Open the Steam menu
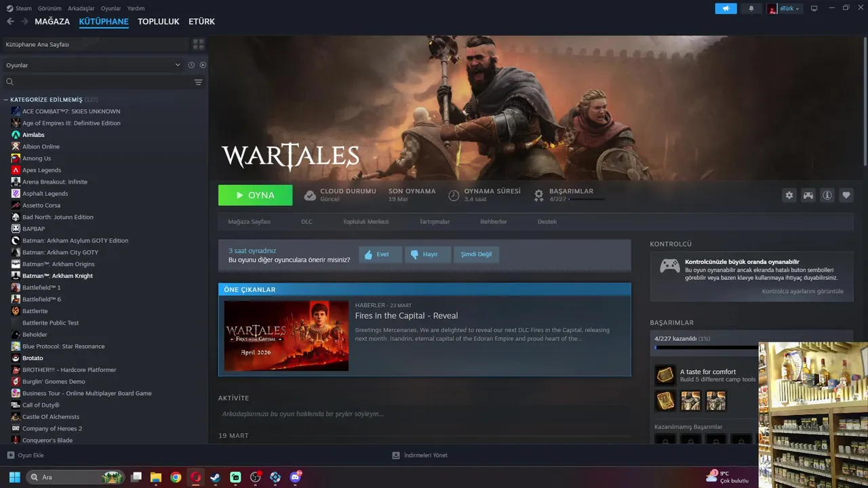Screen dimensions: 868x488 [20, 8]
